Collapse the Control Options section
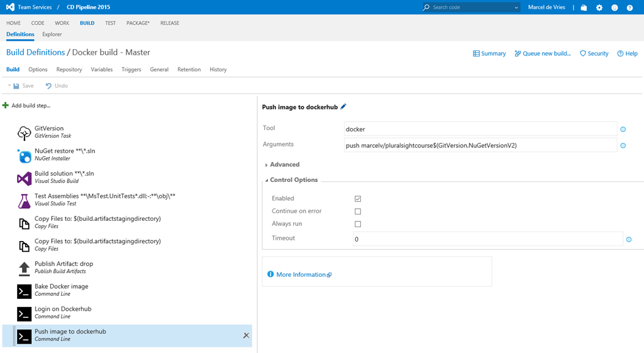The width and height of the screenshot is (644, 353). (x=293, y=180)
